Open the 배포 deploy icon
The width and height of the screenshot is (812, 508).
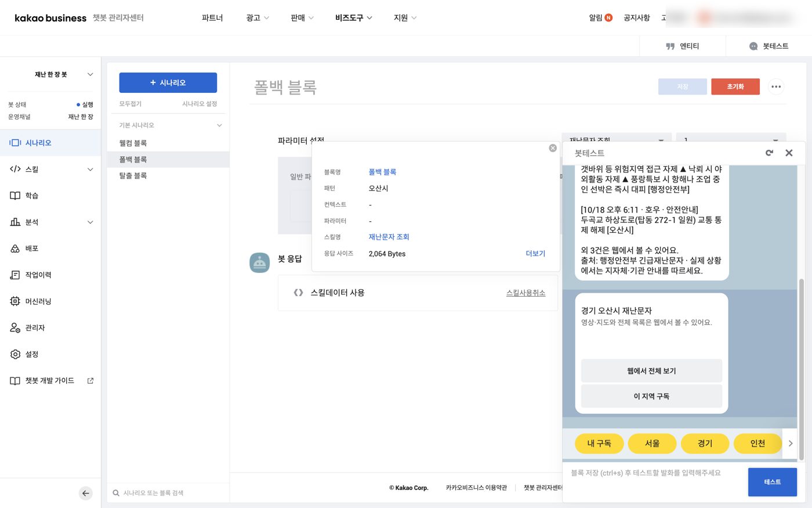click(x=15, y=248)
